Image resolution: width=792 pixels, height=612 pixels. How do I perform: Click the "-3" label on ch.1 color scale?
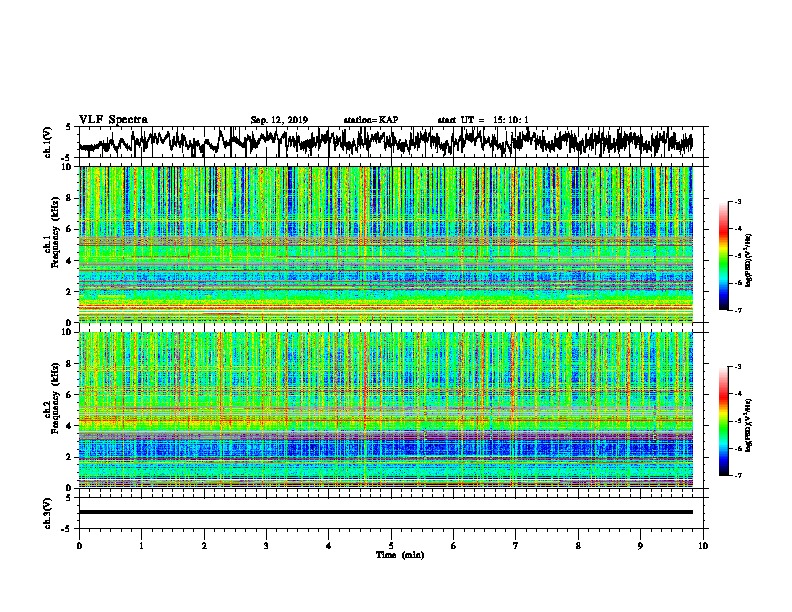[738, 202]
